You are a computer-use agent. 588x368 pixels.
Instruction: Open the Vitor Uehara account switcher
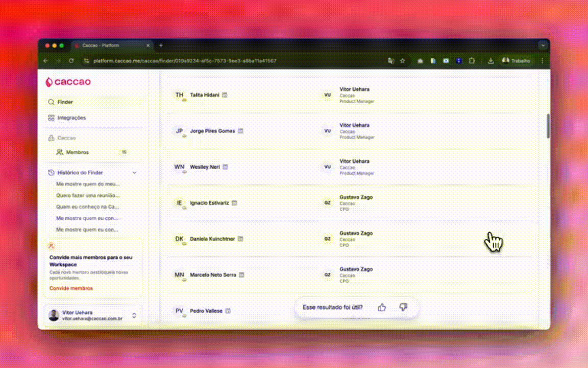coord(134,315)
